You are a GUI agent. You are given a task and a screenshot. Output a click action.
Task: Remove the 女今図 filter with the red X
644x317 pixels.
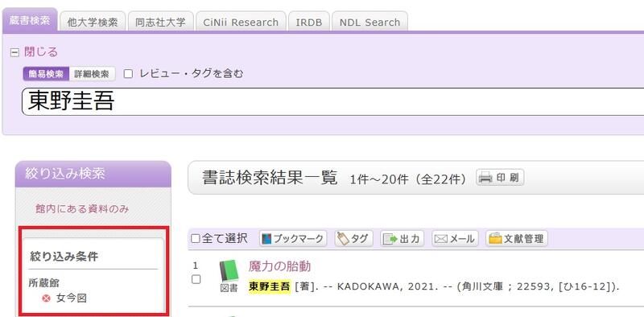point(47,298)
